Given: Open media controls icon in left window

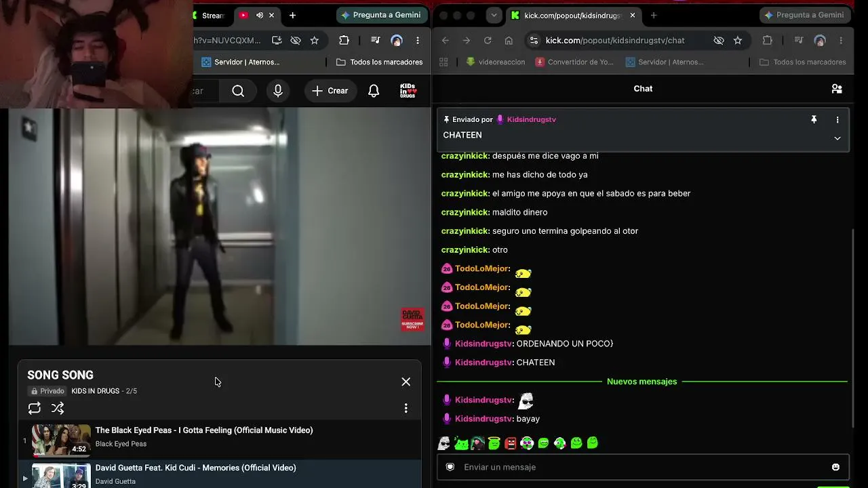Looking at the screenshot, I should click(375, 41).
